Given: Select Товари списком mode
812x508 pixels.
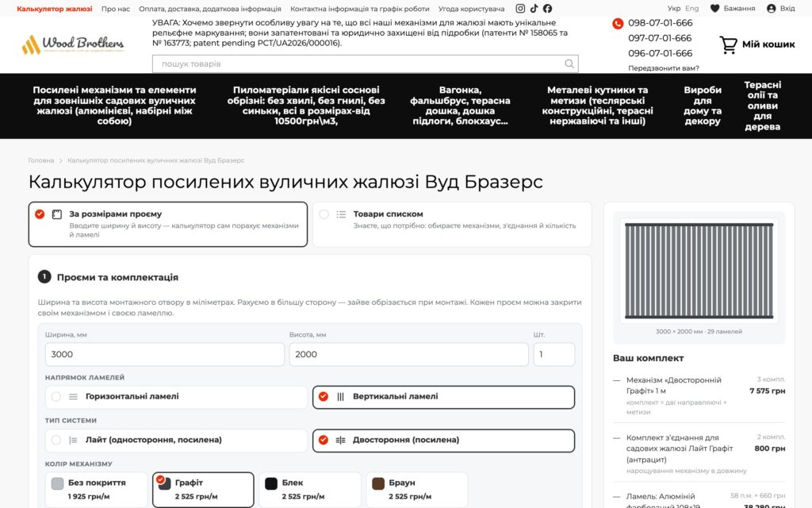Looking at the screenshot, I should pyautogui.click(x=452, y=224).
